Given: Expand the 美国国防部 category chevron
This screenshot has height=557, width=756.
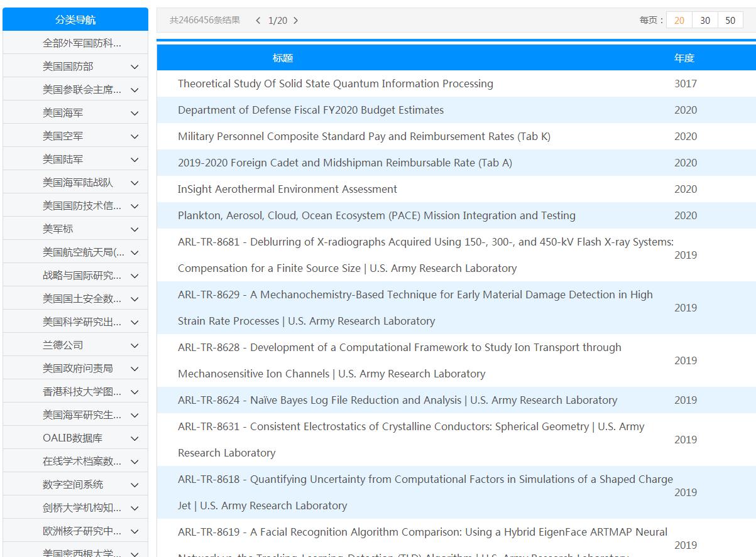Looking at the screenshot, I should 134,67.
